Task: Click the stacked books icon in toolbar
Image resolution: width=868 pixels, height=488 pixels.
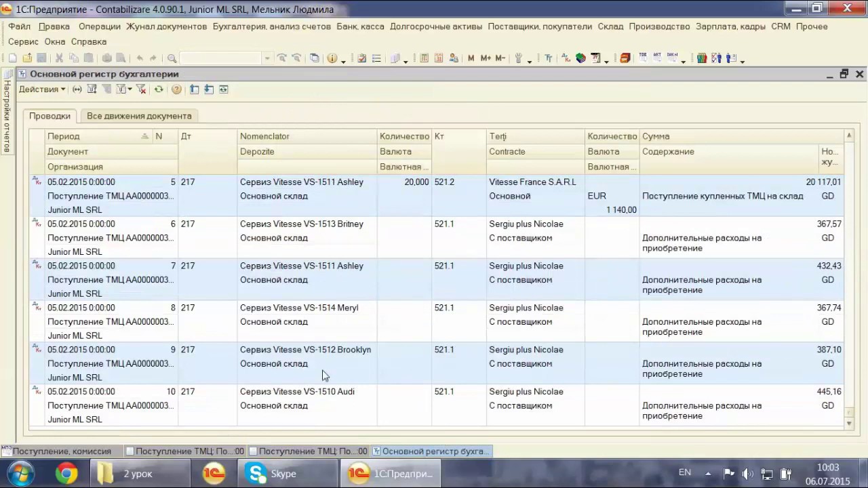Action: coord(580,58)
